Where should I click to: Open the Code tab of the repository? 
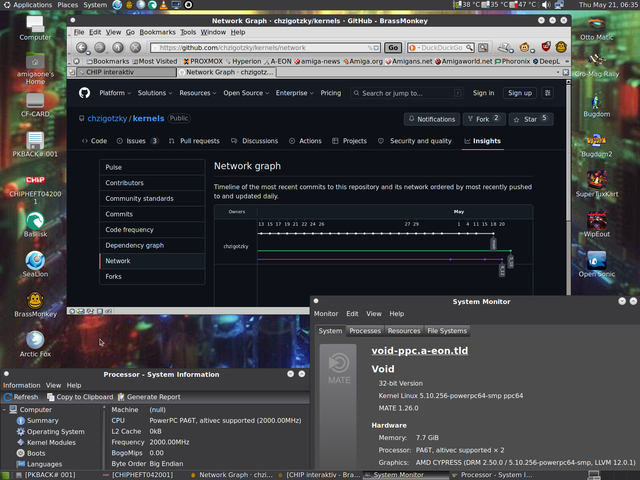[x=94, y=141]
